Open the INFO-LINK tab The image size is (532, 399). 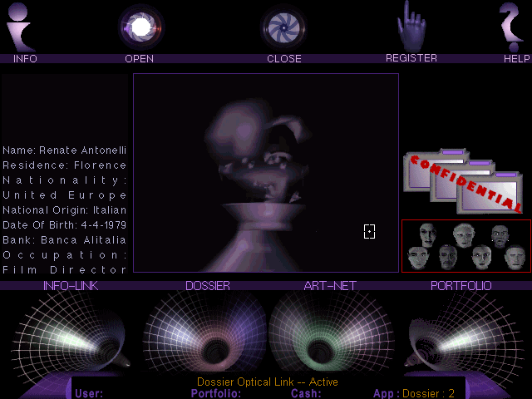tap(71, 286)
